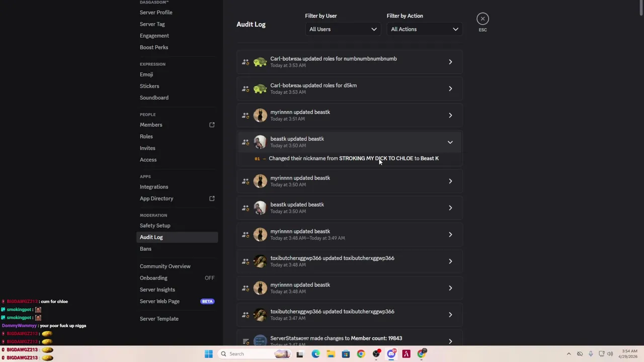Click the external link icon next to Members
This screenshot has height=362, width=644.
tap(212, 125)
